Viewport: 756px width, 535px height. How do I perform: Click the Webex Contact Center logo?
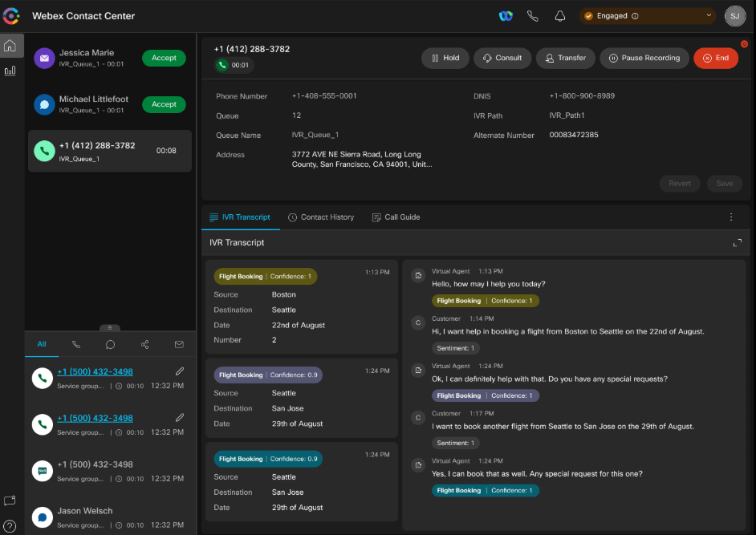coord(11,16)
